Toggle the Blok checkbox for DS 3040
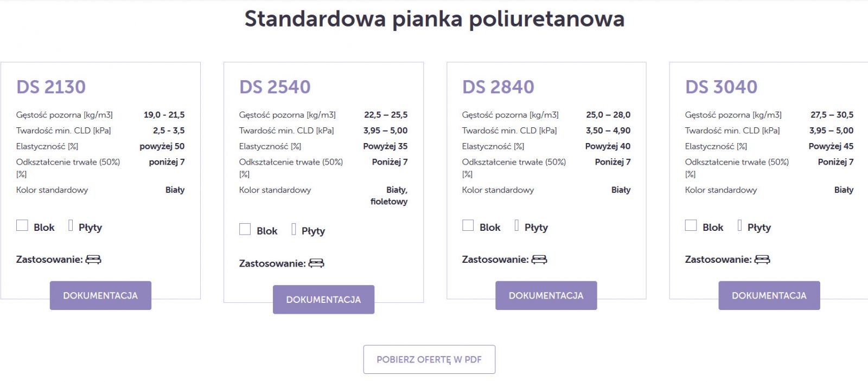Viewport: 868px width, 382px height. pyautogui.click(x=691, y=225)
